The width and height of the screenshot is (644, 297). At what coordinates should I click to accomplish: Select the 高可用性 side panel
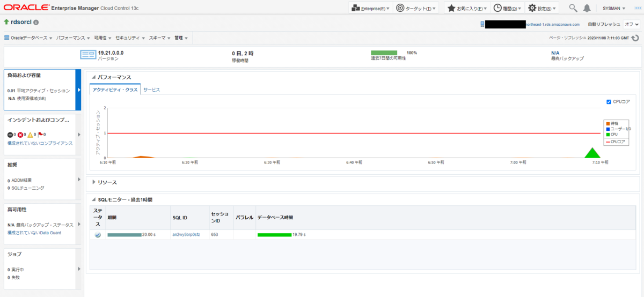pos(40,224)
